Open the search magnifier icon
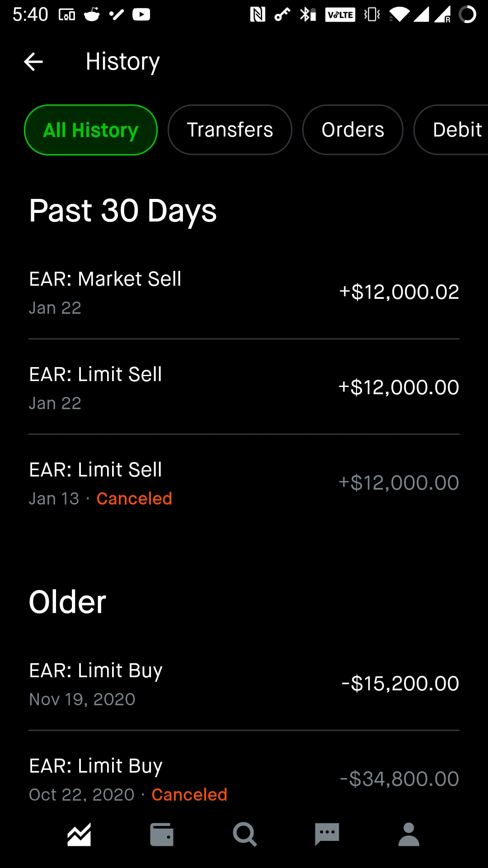Screen dimensions: 488x868 (244, 834)
